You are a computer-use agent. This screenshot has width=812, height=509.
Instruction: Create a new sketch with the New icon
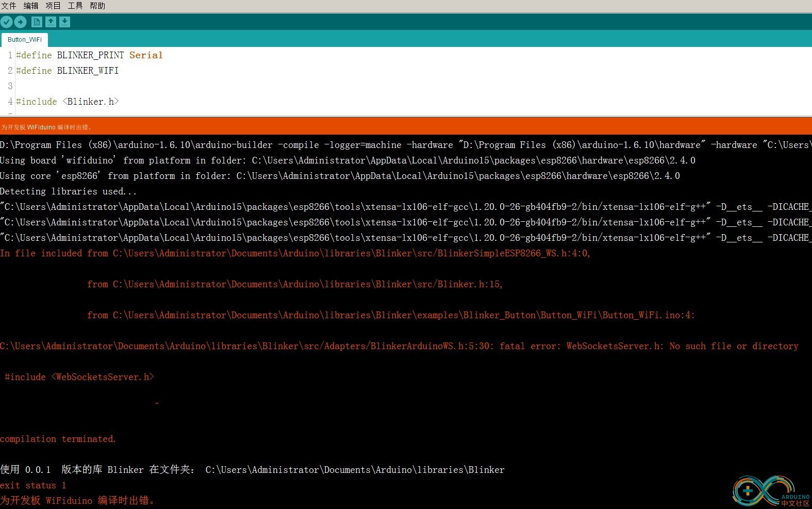(37, 22)
